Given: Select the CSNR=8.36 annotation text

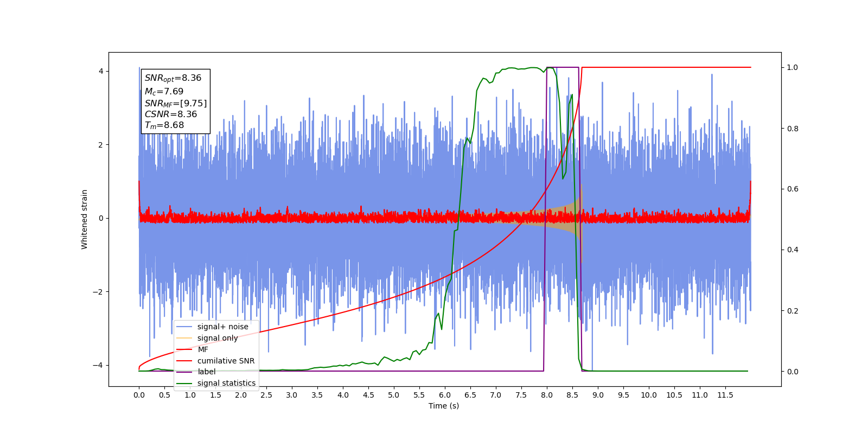Looking at the screenshot, I should point(171,114).
